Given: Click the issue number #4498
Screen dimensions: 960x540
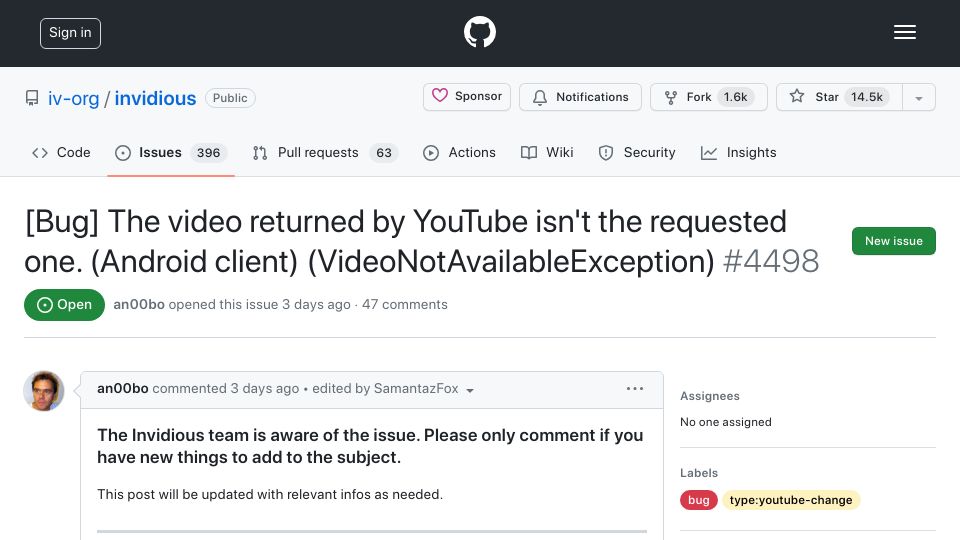Looking at the screenshot, I should click(771, 261).
